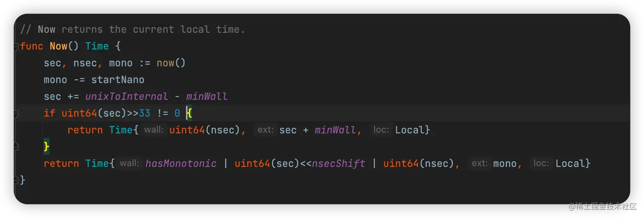Collapse the func Now() code block
Viewport: 644px width, 218px height.
[x=16, y=46]
